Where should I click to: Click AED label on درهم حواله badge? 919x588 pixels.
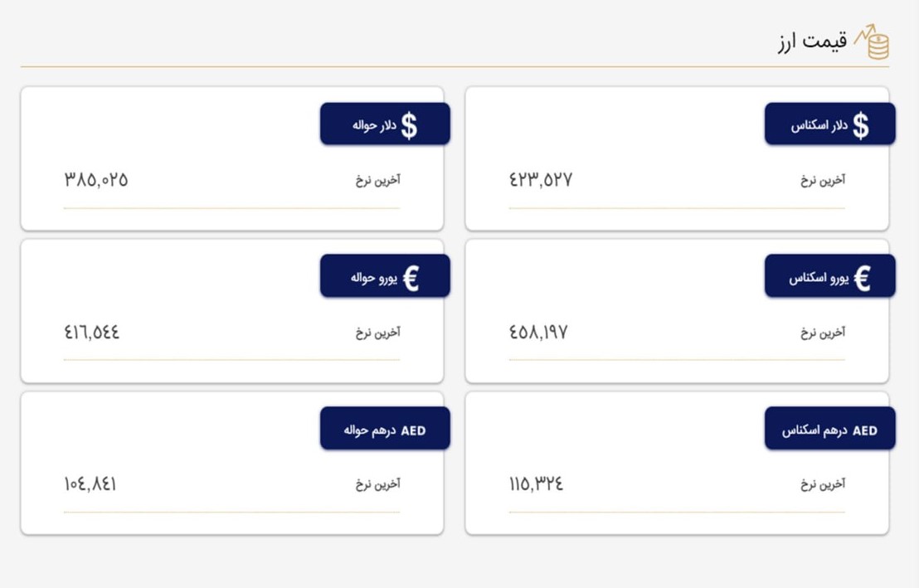[413, 430]
